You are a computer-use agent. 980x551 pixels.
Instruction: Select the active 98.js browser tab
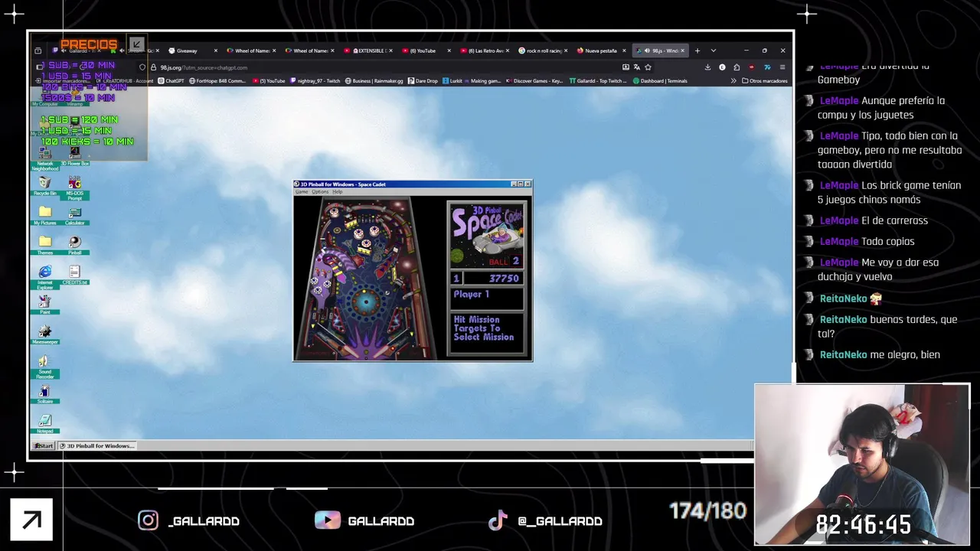click(x=661, y=51)
